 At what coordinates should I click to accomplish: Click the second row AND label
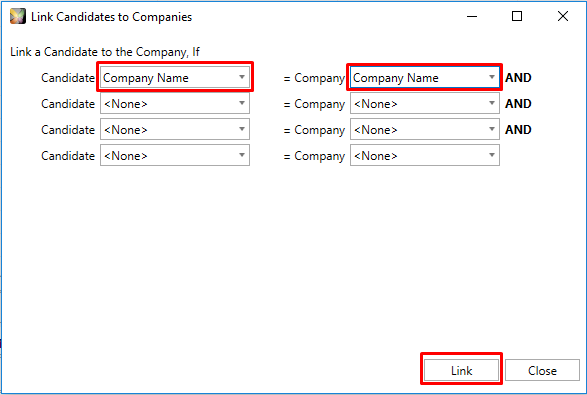tap(518, 103)
